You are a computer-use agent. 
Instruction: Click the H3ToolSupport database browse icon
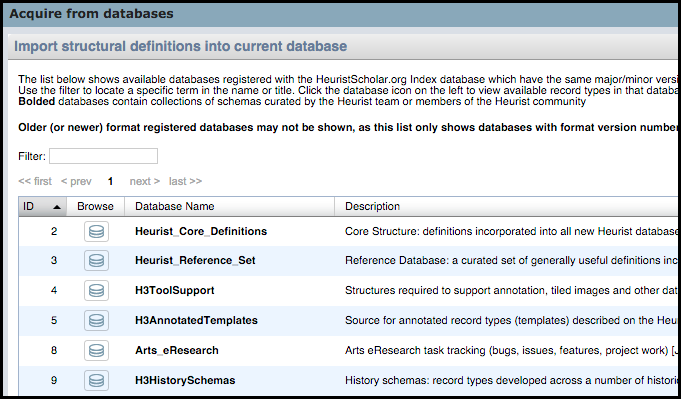pos(96,290)
